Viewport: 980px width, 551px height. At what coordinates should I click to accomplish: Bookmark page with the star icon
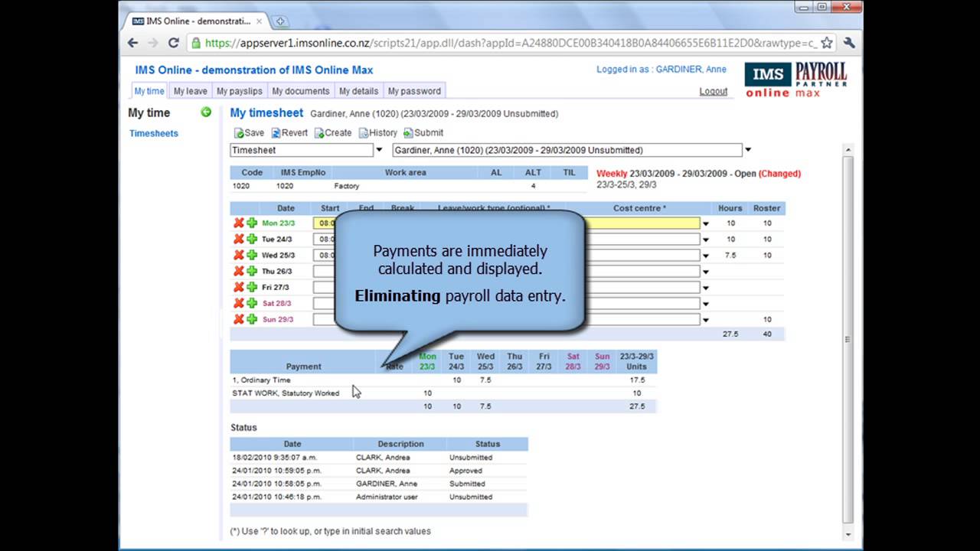point(827,43)
